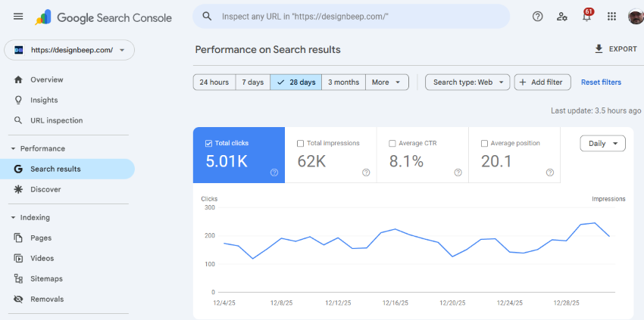Viewport: 644px width, 320px height.
Task: Open users and permissions icon
Action: 561,17
